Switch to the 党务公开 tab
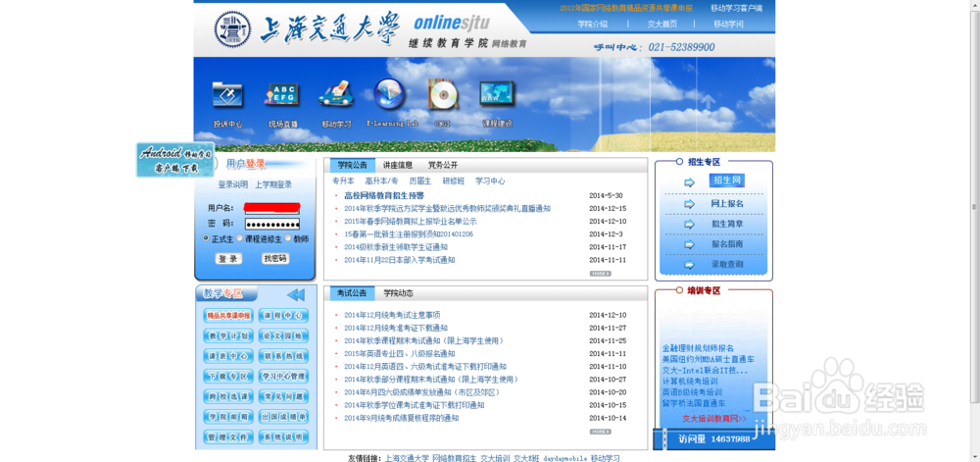980x462 pixels. [x=443, y=165]
